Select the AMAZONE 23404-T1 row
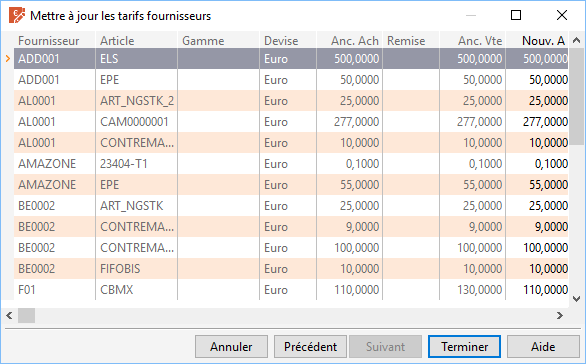 click(x=291, y=164)
